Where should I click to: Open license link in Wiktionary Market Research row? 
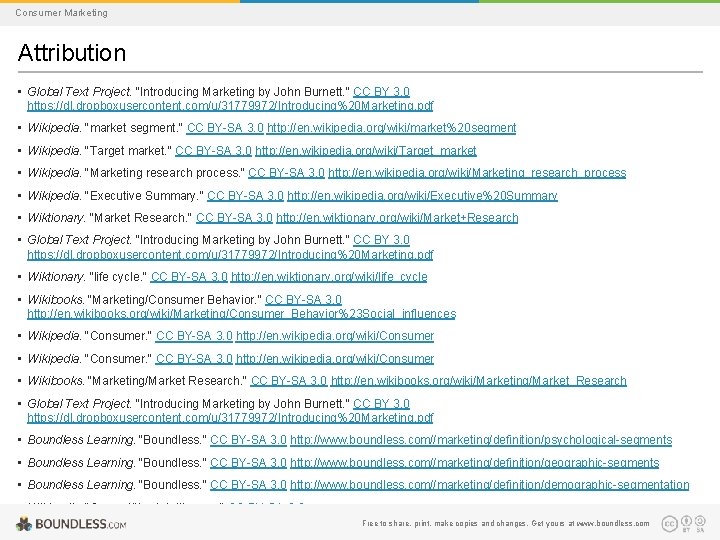point(234,218)
